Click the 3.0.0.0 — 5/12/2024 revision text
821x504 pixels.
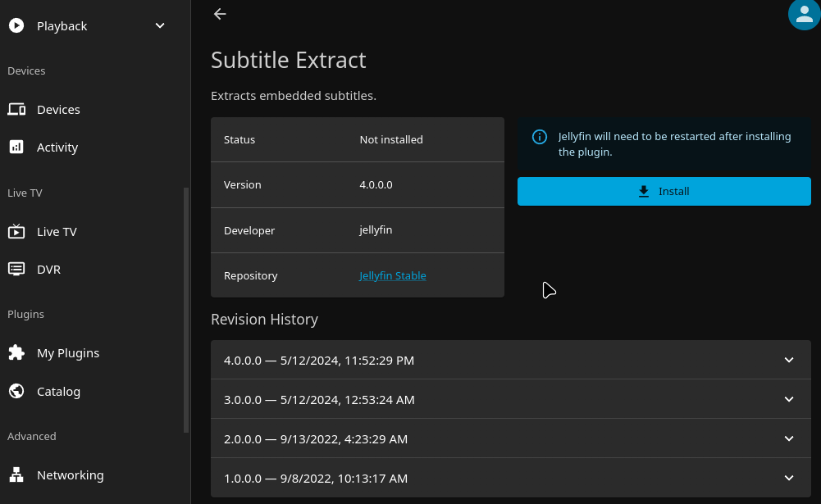tap(319, 399)
